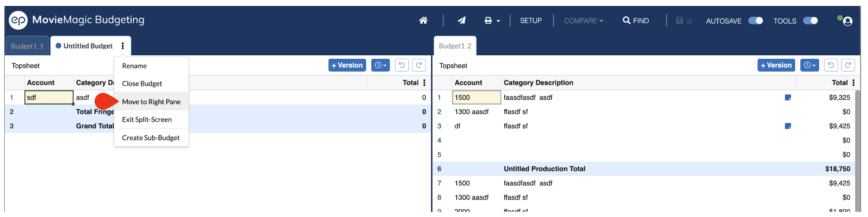868x217 pixels.
Task: Select Exit Split-Screen
Action: point(151,120)
